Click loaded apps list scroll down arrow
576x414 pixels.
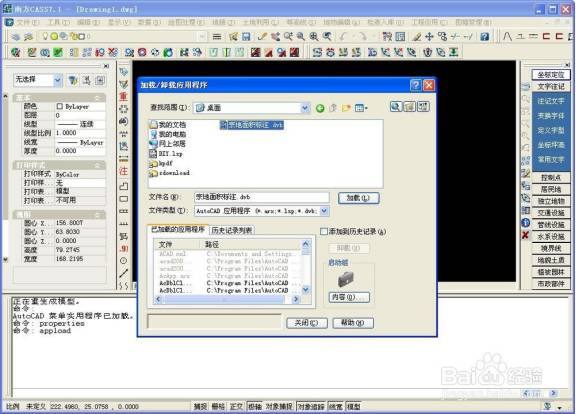306,290
